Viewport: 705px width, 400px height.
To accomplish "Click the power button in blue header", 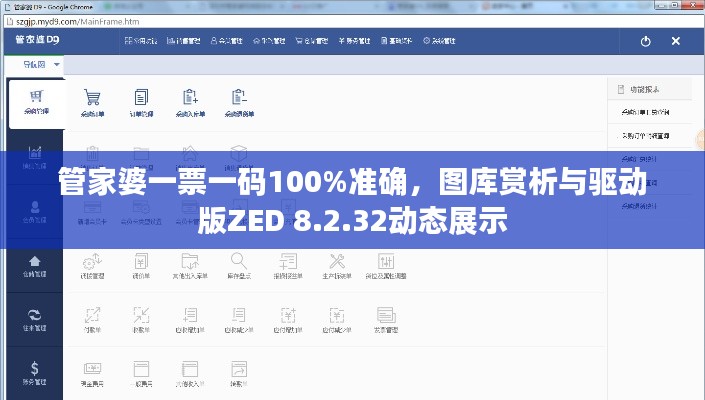I will (x=646, y=42).
